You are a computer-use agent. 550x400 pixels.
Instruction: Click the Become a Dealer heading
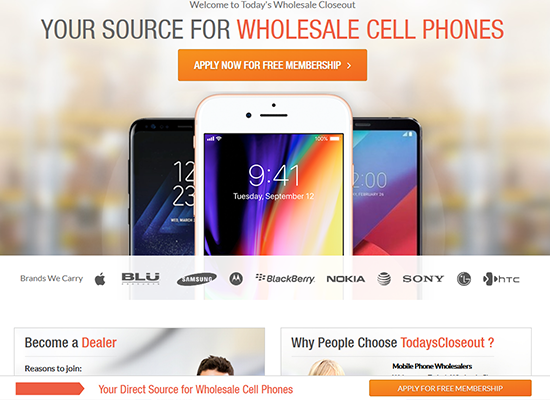(71, 343)
